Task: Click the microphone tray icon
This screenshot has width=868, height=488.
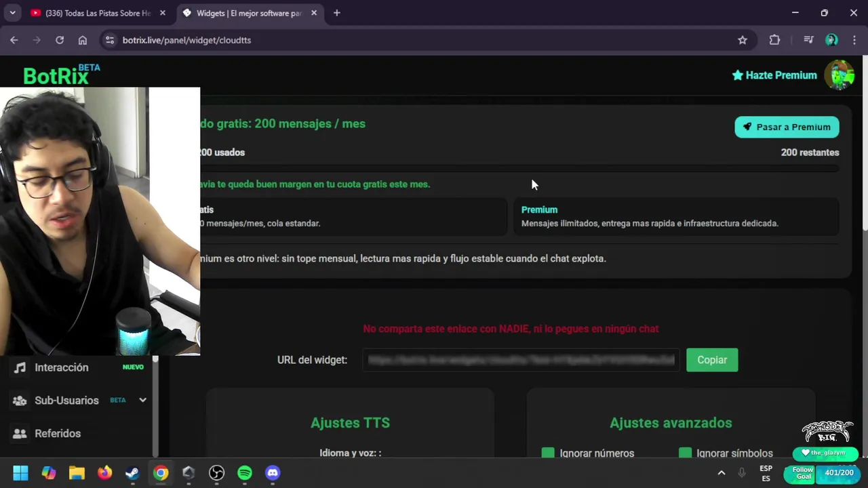Action: point(742,472)
